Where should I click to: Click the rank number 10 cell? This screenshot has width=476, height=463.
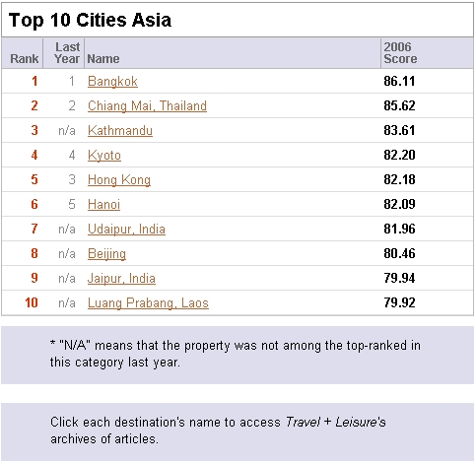32,302
